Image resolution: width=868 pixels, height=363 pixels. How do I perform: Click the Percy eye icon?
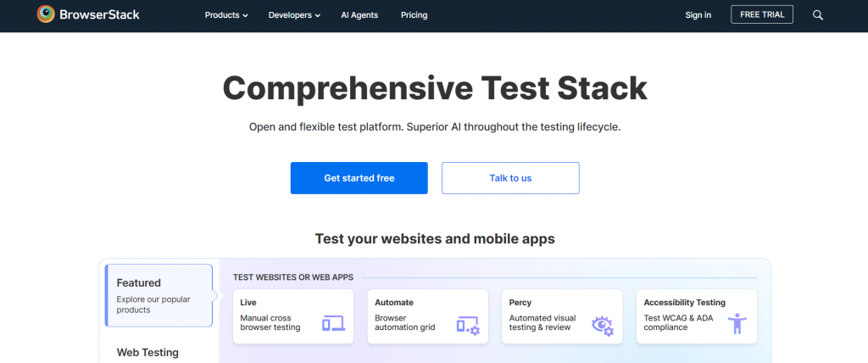(x=603, y=324)
